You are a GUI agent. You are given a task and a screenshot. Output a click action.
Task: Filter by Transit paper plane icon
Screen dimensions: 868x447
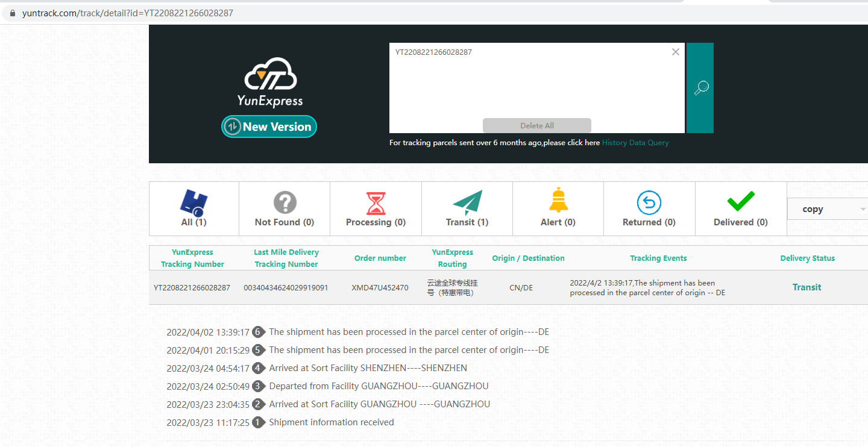(467, 203)
